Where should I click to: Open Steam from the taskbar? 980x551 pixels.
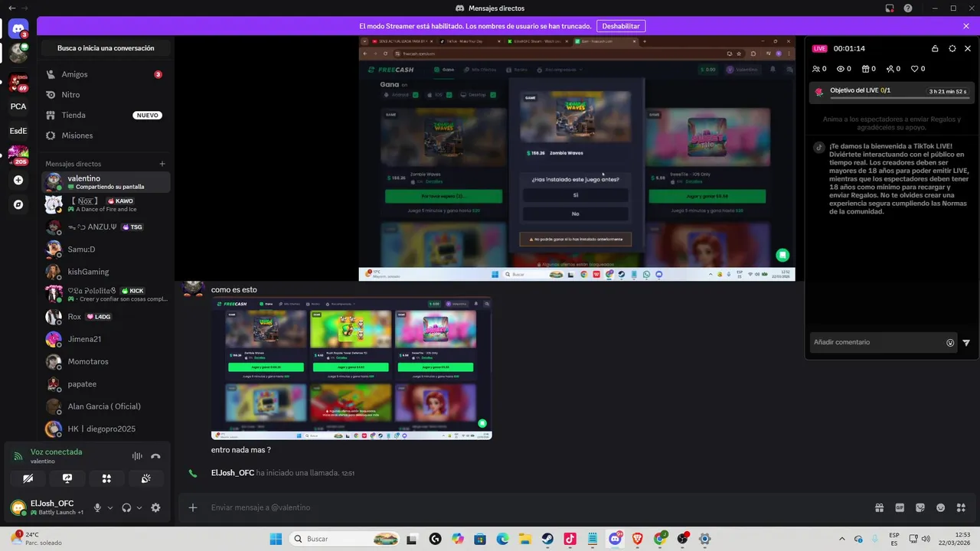547,539
